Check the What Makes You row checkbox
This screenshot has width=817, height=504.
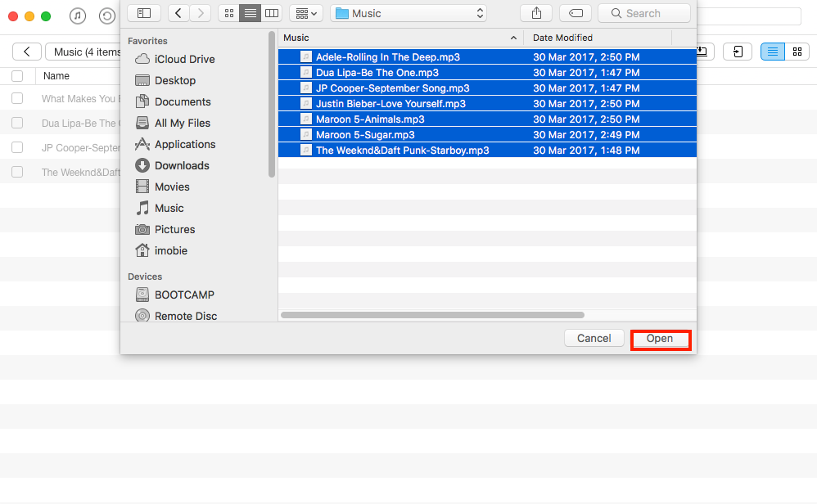[17, 98]
